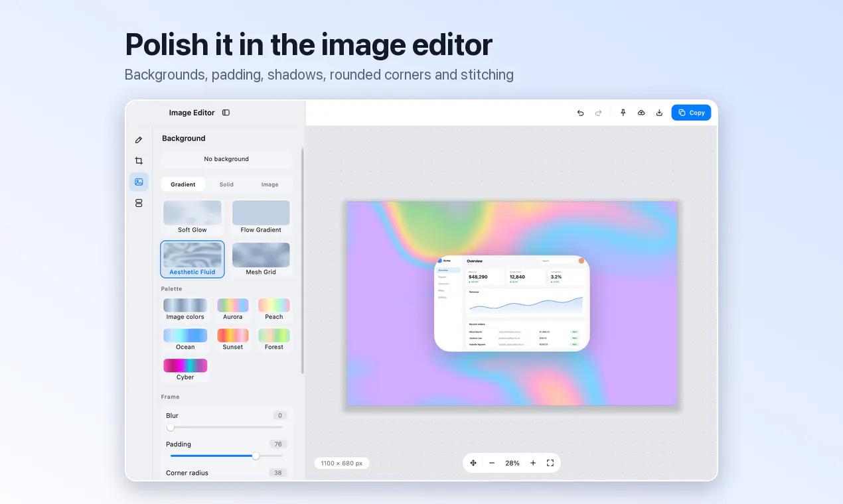Choose the Forest palette

(x=274, y=340)
